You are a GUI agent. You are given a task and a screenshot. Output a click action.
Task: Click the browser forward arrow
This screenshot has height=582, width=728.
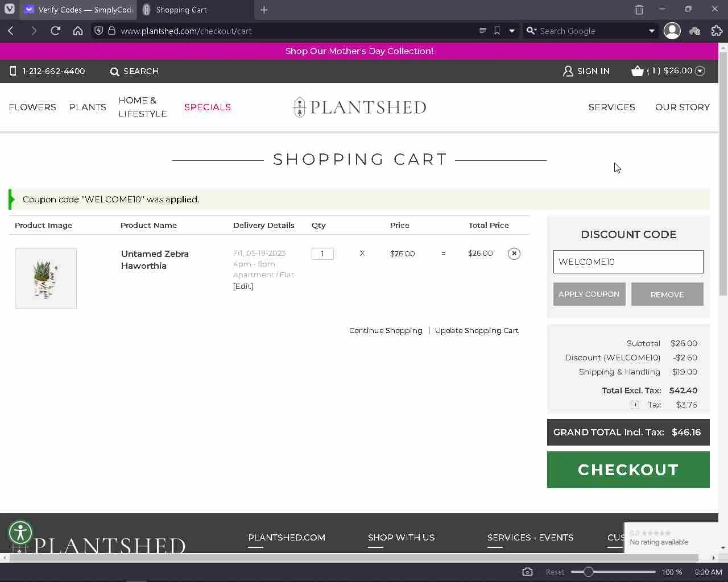click(x=34, y=31)
